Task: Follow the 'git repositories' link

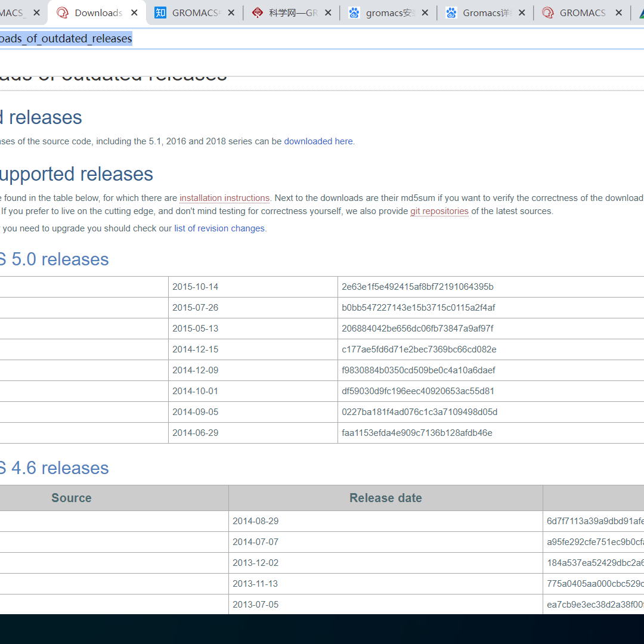Action: click(439, 211)
